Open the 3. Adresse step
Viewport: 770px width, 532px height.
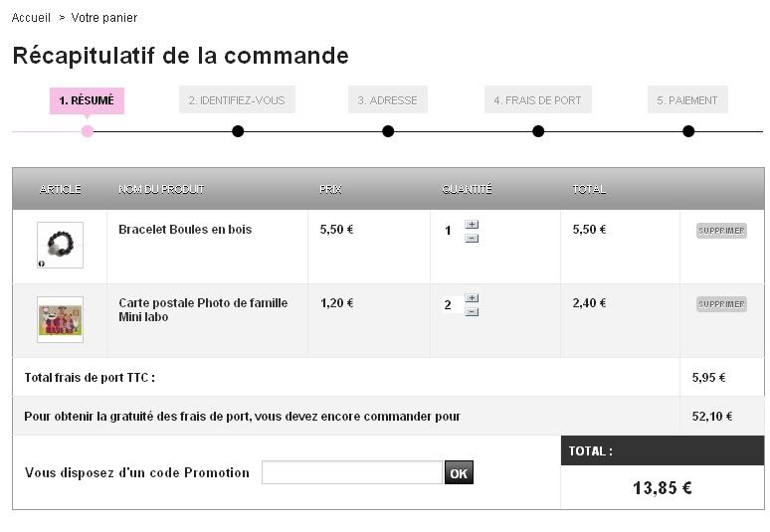387,100
